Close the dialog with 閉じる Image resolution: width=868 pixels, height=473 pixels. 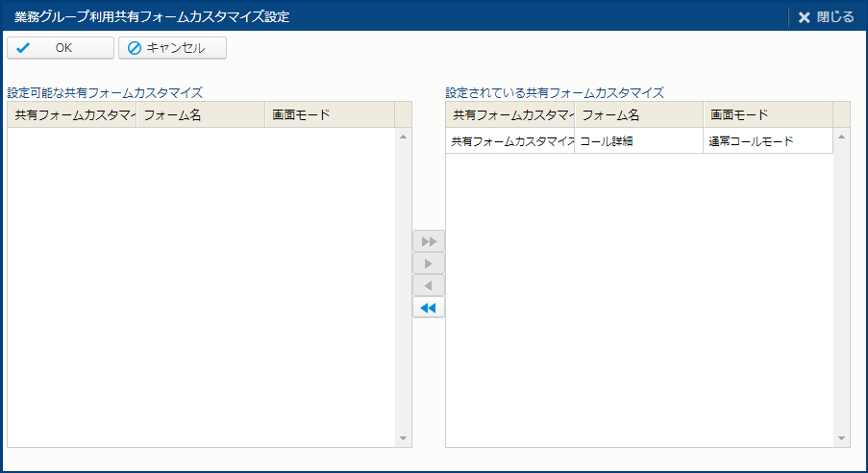point(826,16)
